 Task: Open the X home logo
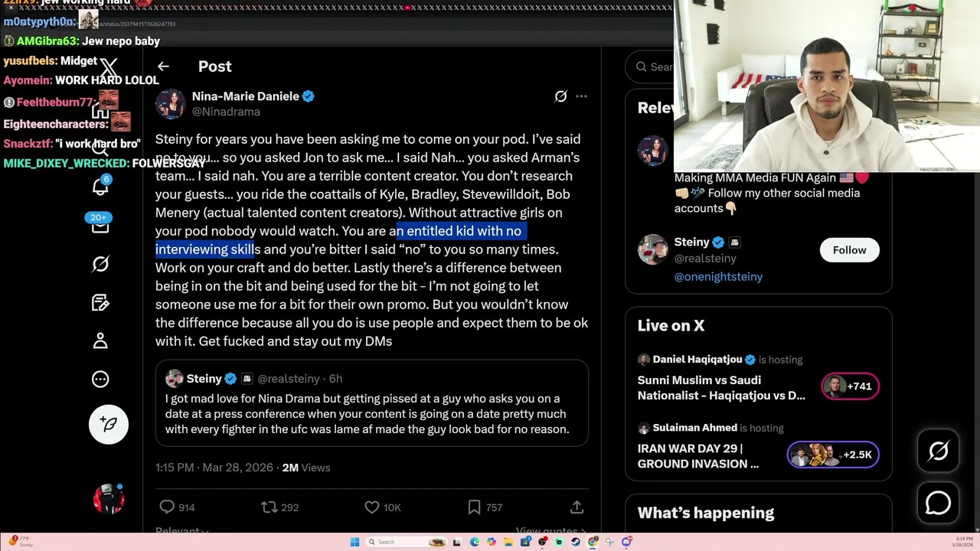pos(109,68)
